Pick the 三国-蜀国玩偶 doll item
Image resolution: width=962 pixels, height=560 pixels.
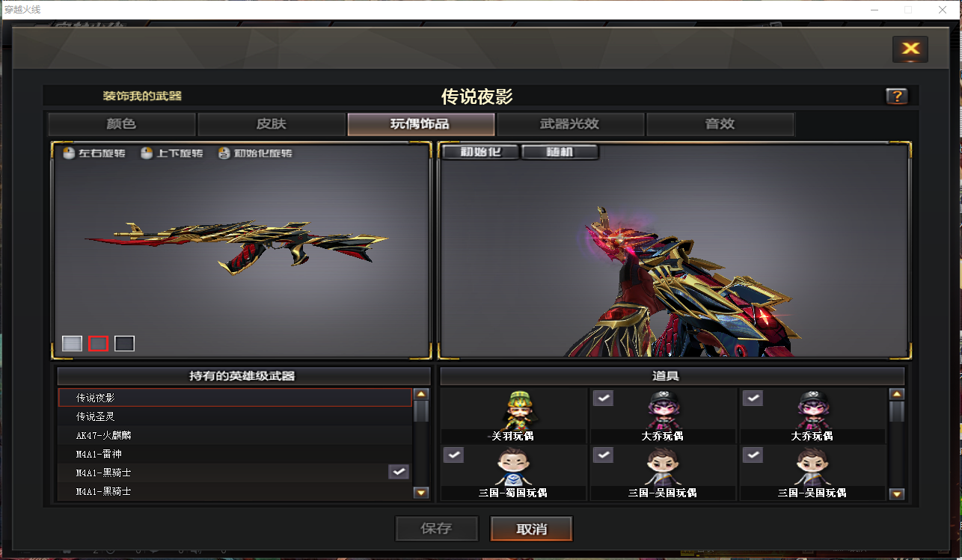pos(513,473)
